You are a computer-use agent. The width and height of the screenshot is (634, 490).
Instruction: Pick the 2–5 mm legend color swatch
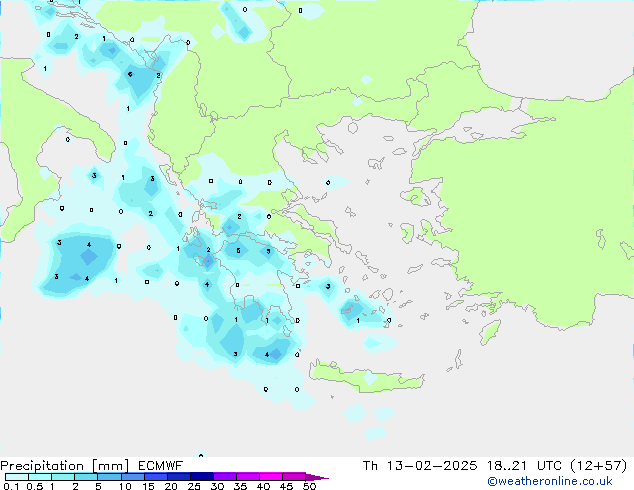(86, 477)
